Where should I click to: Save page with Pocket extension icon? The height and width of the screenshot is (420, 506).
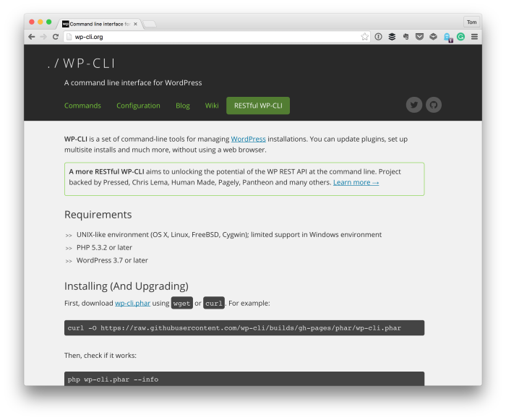pyautogui.click(x=419, y=37)
